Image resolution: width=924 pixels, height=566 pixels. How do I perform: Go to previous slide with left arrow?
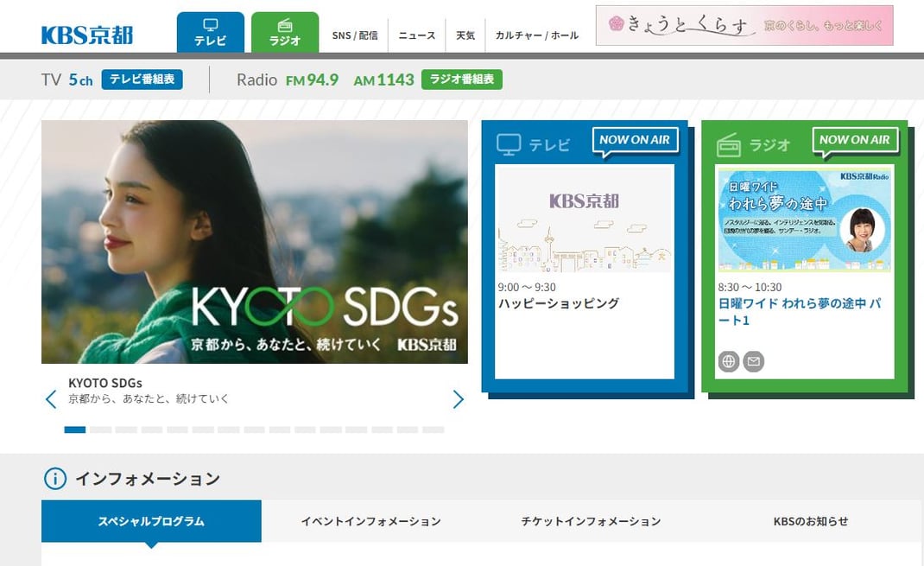pyautogui.click(x=51, y=399)
